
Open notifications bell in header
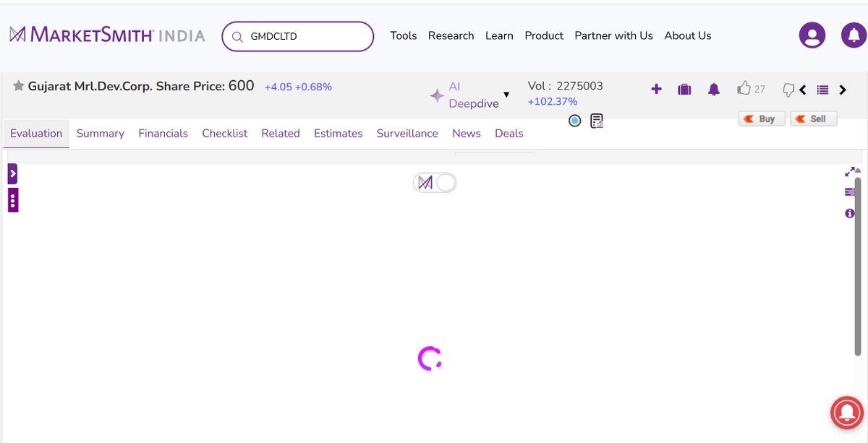(854, 35)
